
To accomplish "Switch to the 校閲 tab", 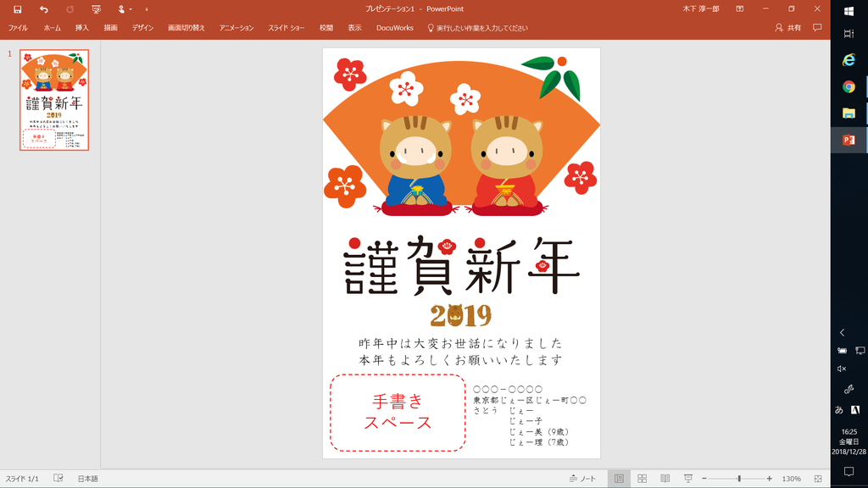I will pos(326,28).
